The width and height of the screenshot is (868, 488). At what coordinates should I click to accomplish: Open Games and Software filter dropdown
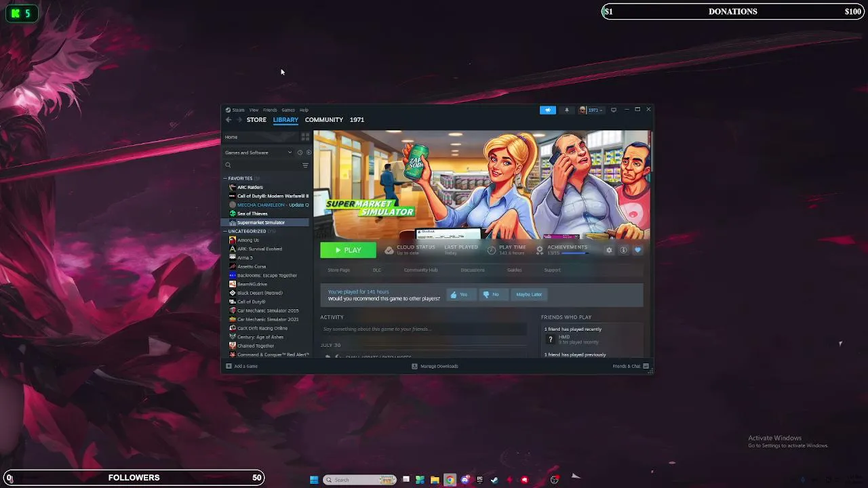(x=258, y=152)
